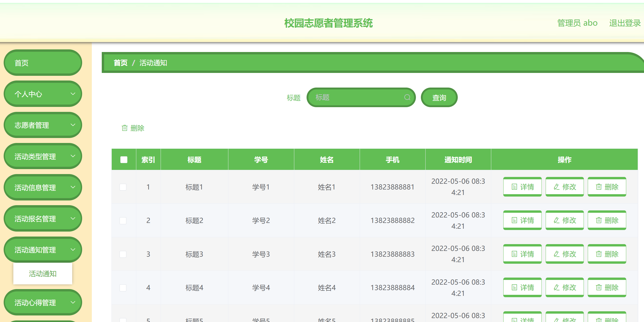Open the 首页 sidebar menu item
Image resolution: width=644 pixels, height=322 pixels.
pyautogui.click(x=43, y=63)
